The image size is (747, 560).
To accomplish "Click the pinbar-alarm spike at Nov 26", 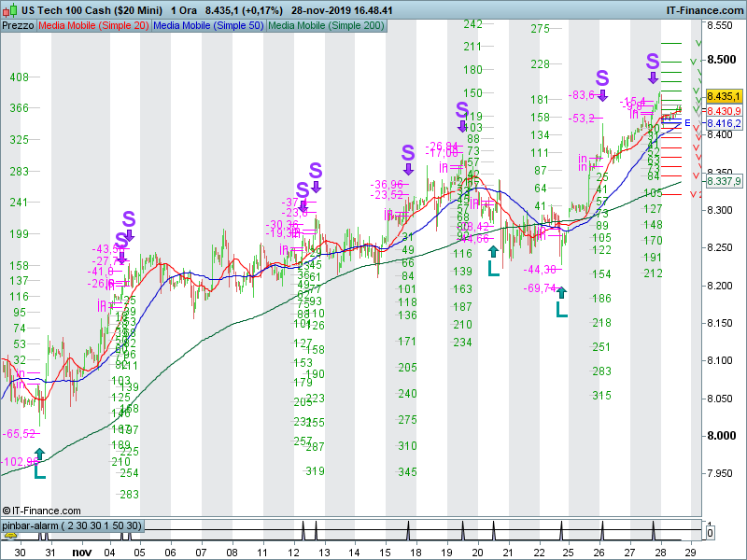I will (602, 530).
